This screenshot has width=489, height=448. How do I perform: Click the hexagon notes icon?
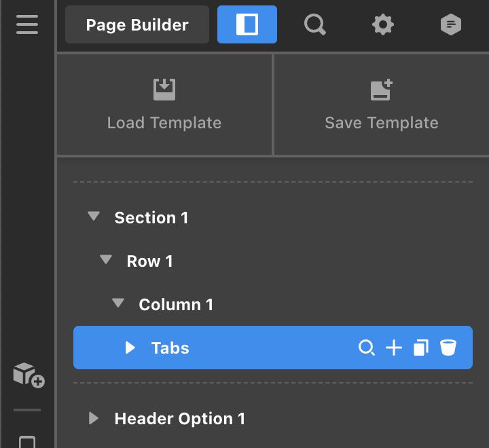tap(451, 24)
